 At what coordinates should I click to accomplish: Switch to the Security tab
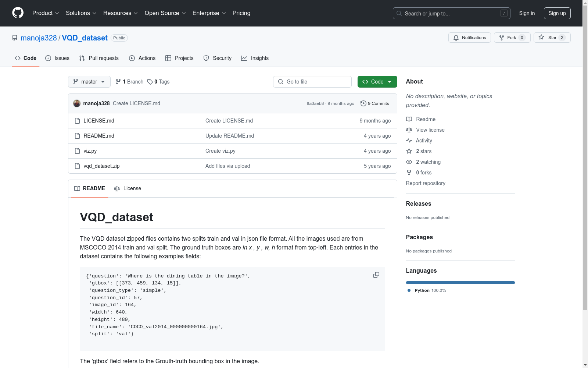coord(218,58)
